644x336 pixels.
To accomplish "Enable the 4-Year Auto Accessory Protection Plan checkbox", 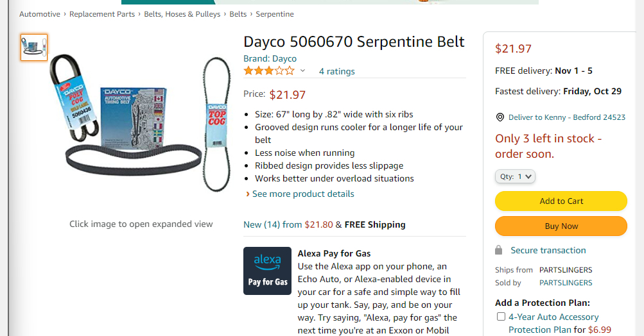I will pyautogui.click(x=501, y=317).
